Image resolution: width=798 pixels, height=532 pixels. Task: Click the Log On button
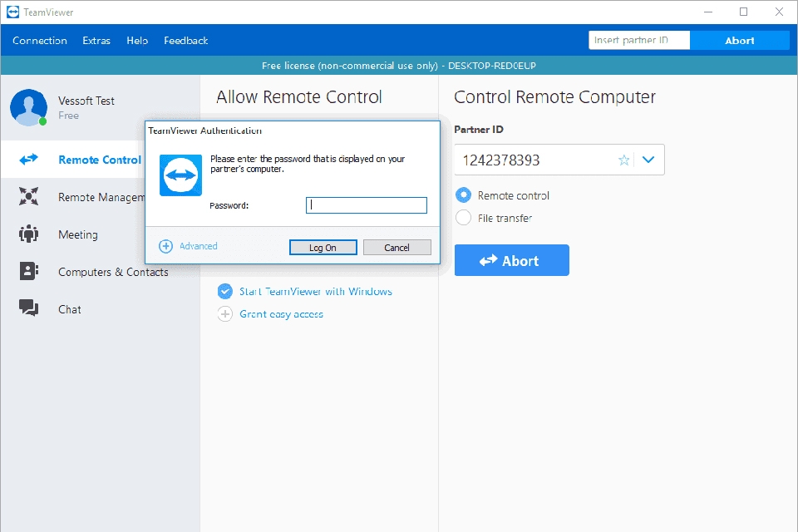coord(323,247)
